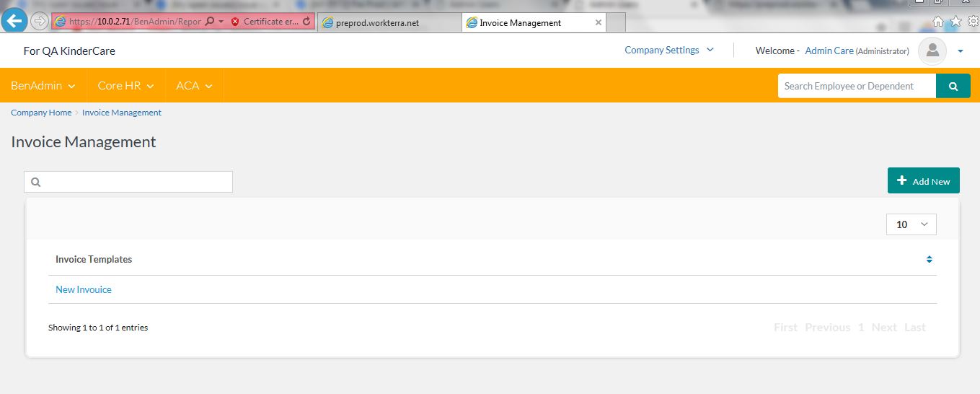The height and width of the screenshot is (394, 980).
Task: Open the BenAdmin menu
Action: click(x=43, y=85)
